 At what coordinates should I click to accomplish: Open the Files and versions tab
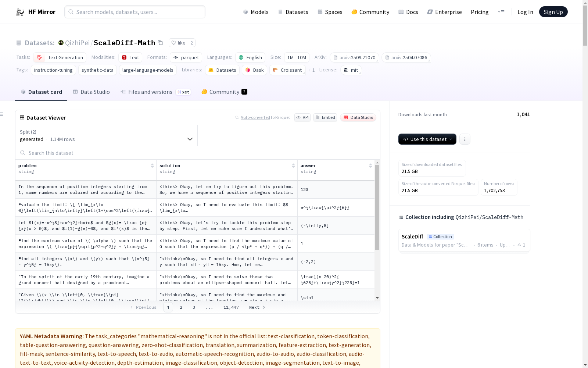click(x=155, y=92)
